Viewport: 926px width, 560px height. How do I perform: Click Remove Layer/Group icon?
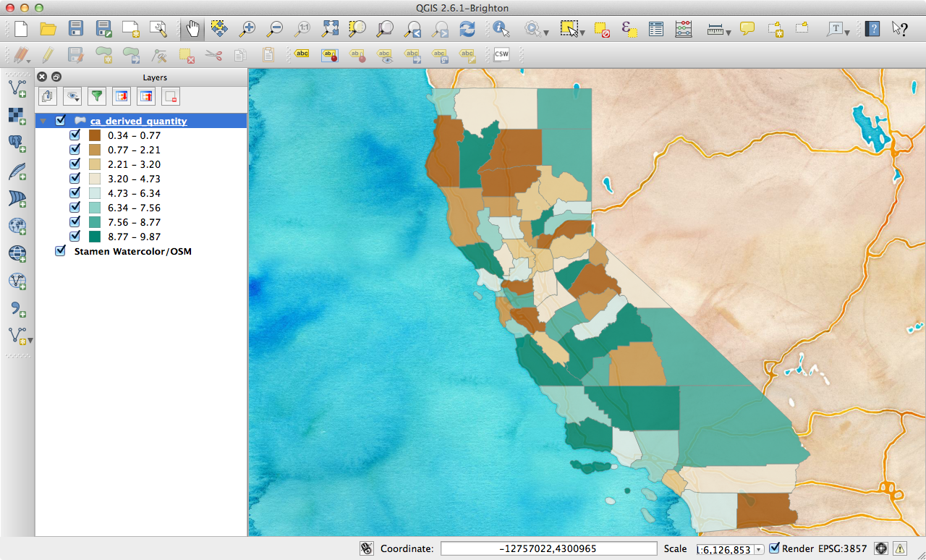coord(171,96)
